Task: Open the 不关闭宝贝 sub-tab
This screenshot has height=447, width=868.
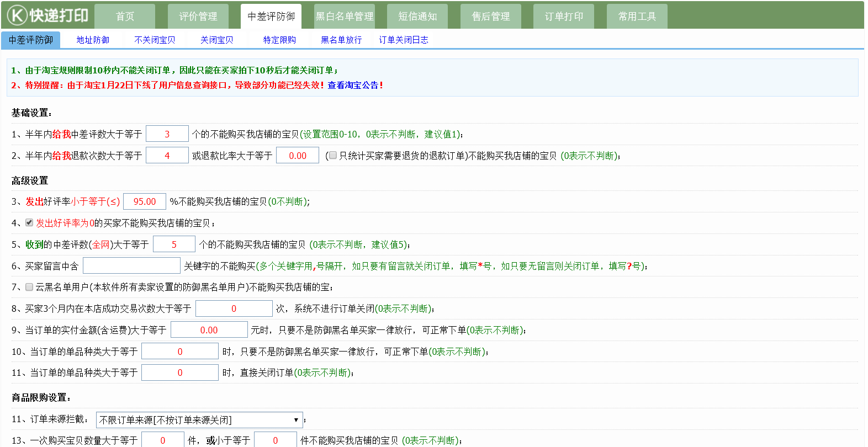Action: 155,40
